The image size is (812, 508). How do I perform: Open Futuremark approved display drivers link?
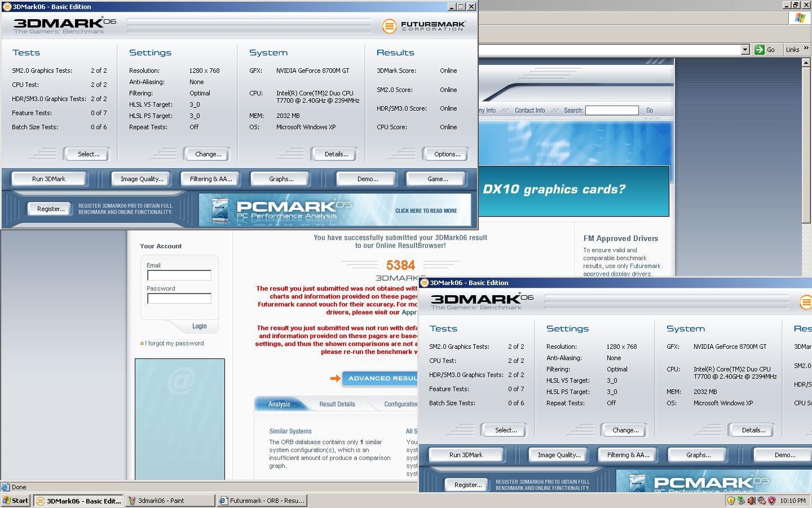coord(622,270)
